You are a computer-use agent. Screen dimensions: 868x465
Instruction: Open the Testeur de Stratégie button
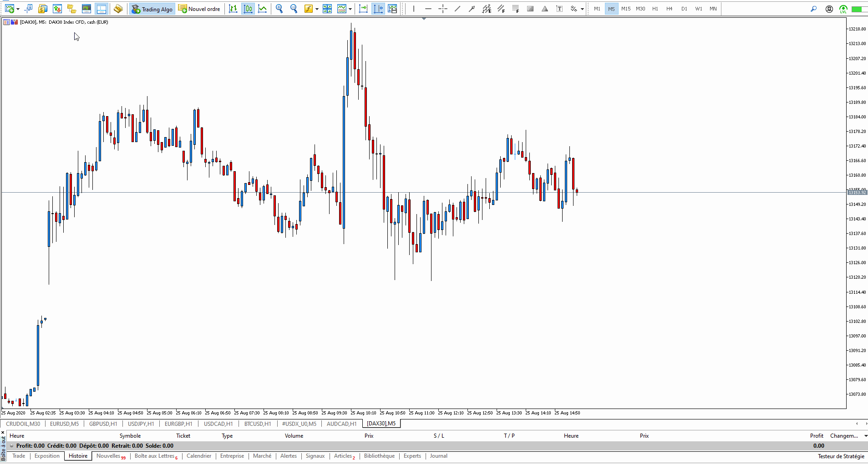tap(841, 456)
